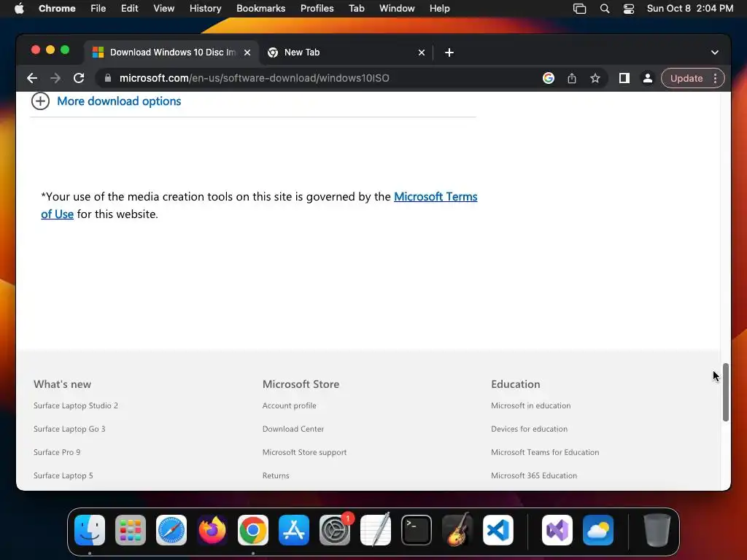Viewport: 747px width, 560px height.
Task: Launch GarageBand from the Dock
Action: tap(457, 530)
